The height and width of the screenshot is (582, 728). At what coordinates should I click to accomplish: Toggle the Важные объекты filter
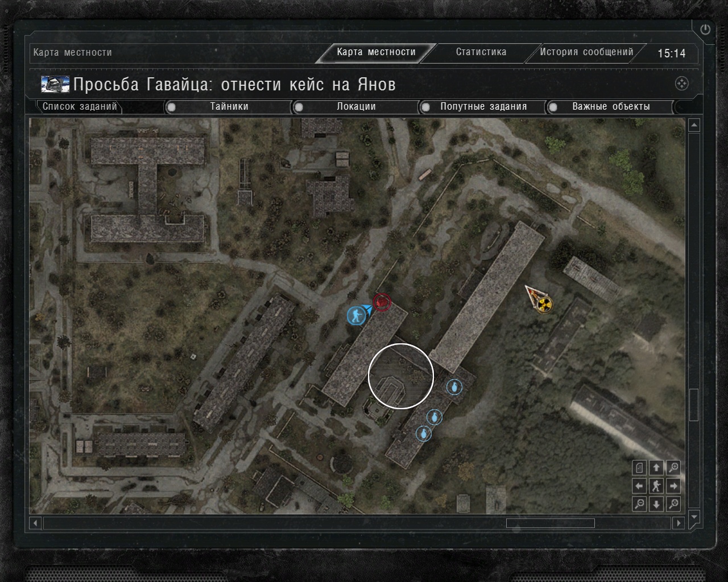(610, 107)
